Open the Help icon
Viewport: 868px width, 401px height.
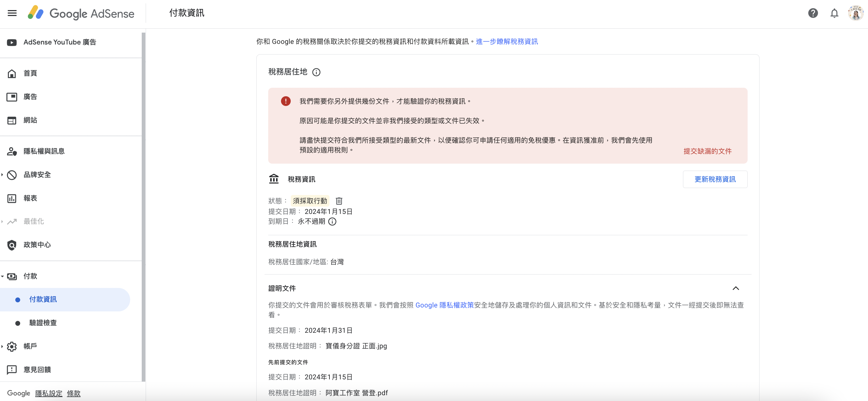point(813,13)
